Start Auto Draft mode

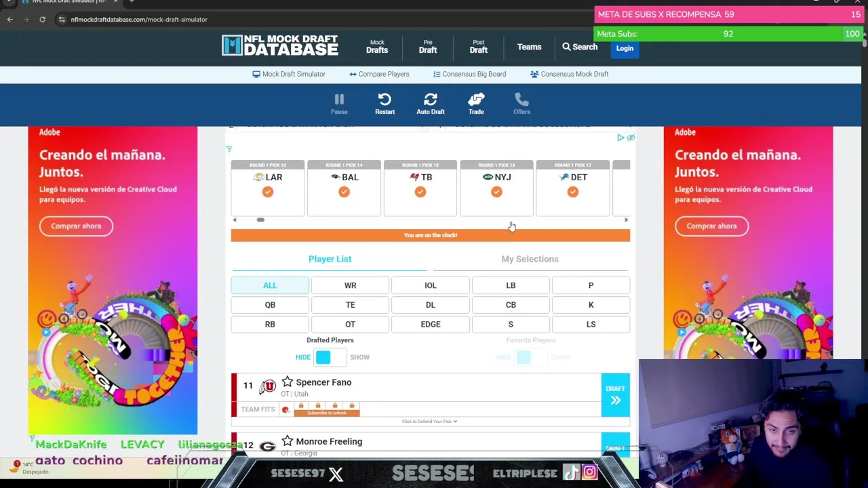(x=431, y=104)
